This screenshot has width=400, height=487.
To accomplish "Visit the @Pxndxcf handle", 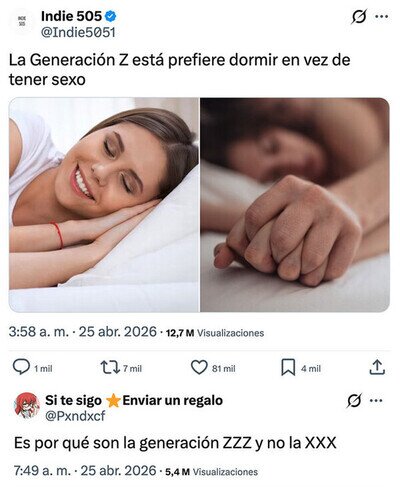I will [x=75, y=416].
